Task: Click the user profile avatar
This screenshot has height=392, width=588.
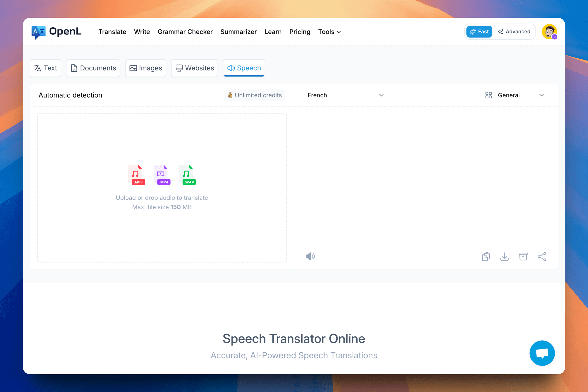Action: pos(549,32)
